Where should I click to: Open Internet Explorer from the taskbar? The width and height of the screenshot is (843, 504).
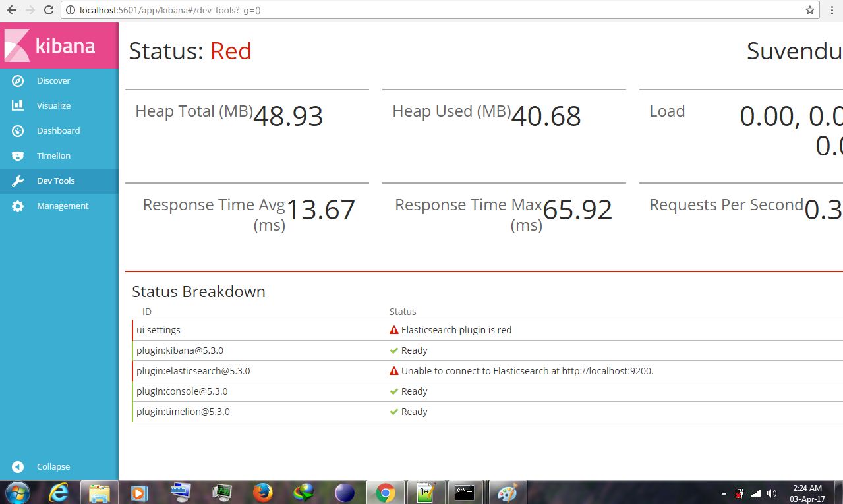[59, 492]
